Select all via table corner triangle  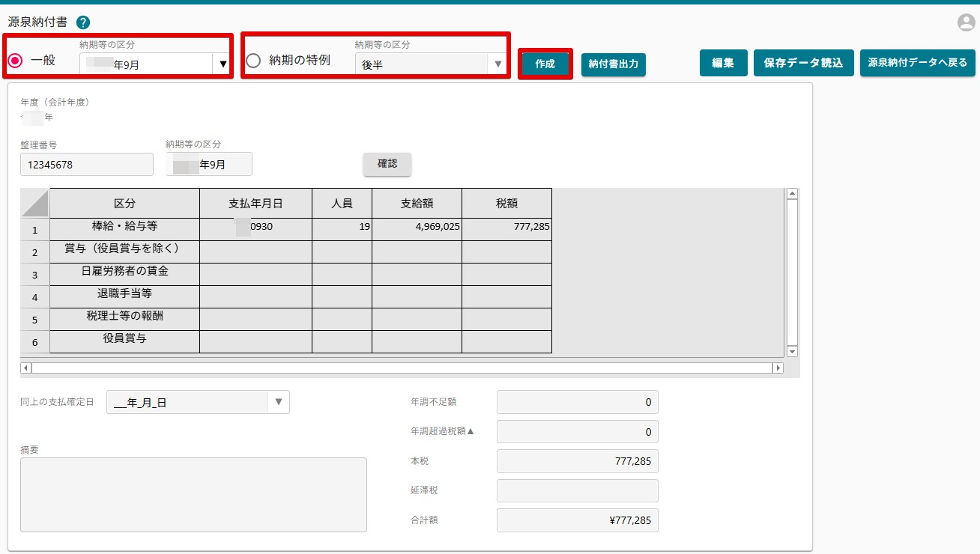[x=35, y=203]
